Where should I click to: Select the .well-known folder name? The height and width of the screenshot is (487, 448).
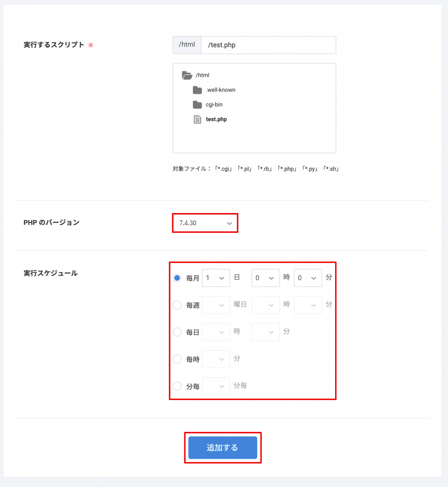(x=221, y=90)
